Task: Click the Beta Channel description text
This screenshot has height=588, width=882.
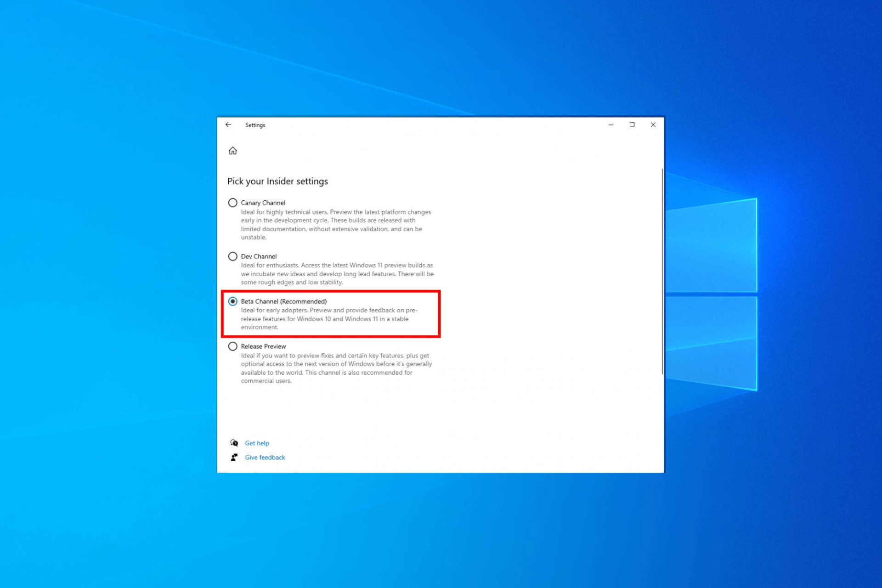Action: tap(329, 319)
